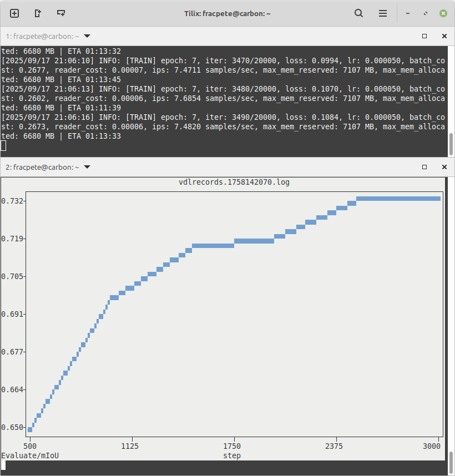Click the add terminal down icon
Viewport: 455px width, 476px height.
[x=61, y=13]
